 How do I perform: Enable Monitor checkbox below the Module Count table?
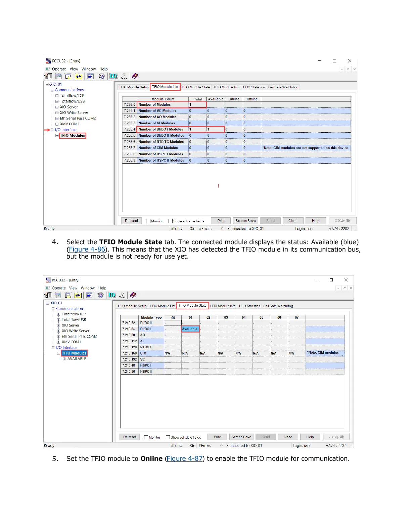click(148, 221)
